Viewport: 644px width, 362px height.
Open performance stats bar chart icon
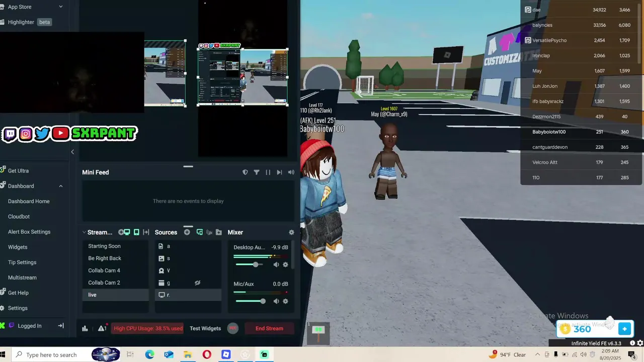85,328
